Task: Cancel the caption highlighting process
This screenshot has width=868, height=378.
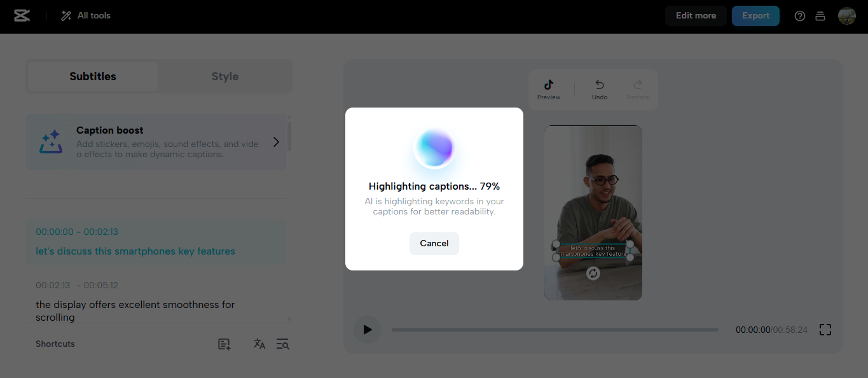Action: pos(434,243)
